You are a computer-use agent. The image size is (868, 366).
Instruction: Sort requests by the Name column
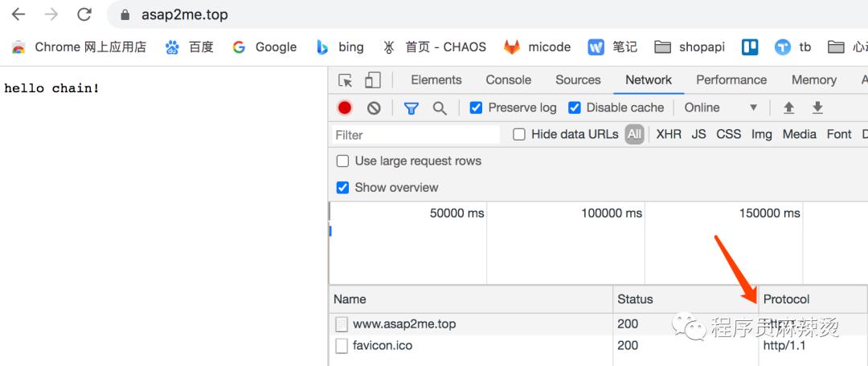pyautogui.click(x=471, y=299)
